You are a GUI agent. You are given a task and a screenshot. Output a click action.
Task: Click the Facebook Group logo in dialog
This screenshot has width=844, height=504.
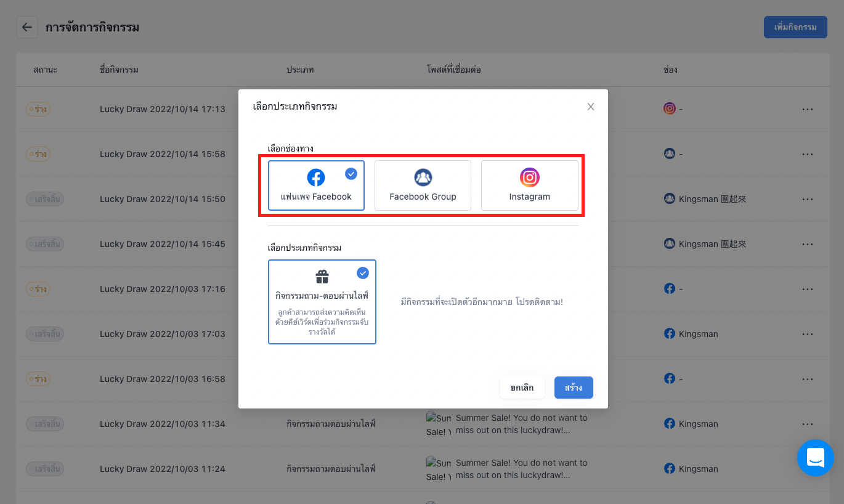click(x=423, y=177)
